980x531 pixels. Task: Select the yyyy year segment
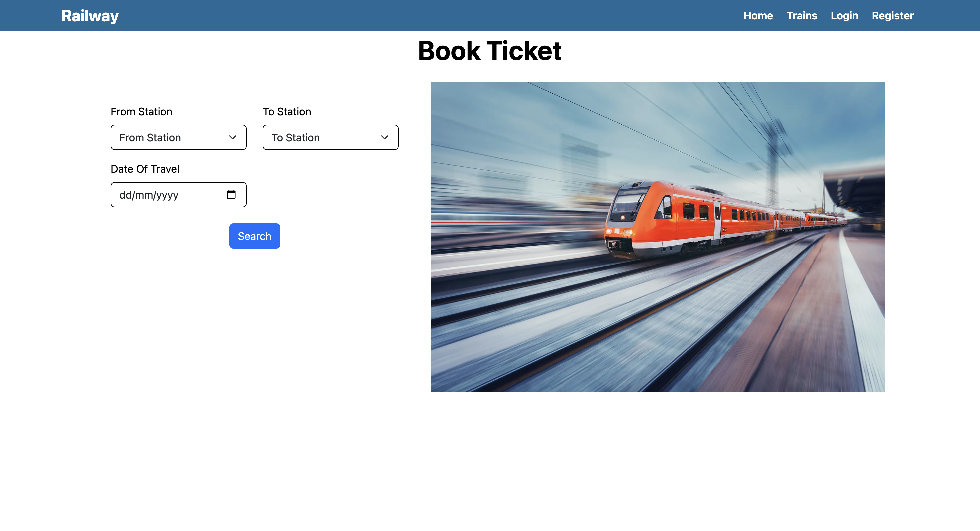tap(167, 195)
